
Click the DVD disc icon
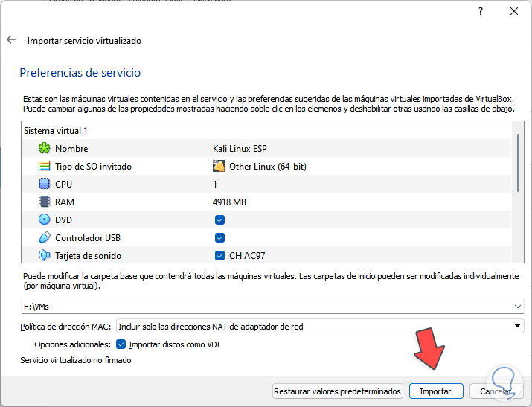(x=44, y=219)
